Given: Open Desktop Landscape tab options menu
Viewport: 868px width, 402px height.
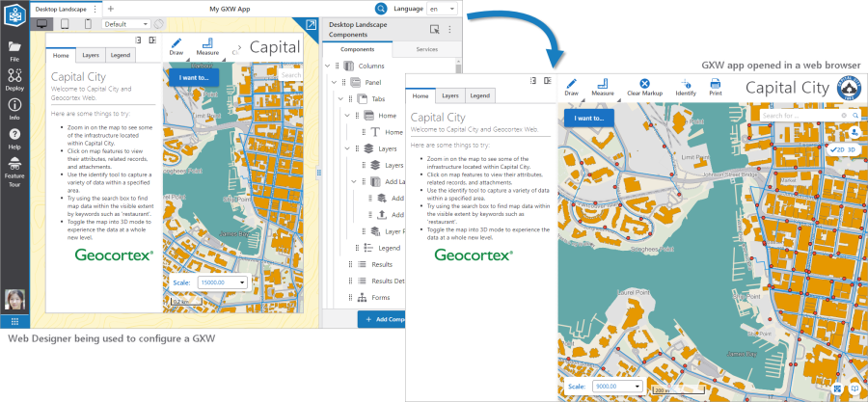Looking at the screenshot, I should (95, 9).
